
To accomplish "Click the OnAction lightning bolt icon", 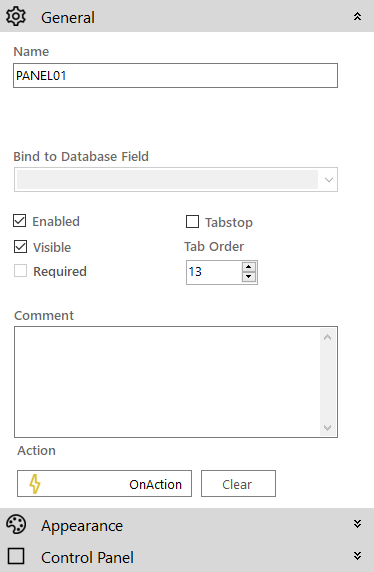I will [x=35, y=484].
